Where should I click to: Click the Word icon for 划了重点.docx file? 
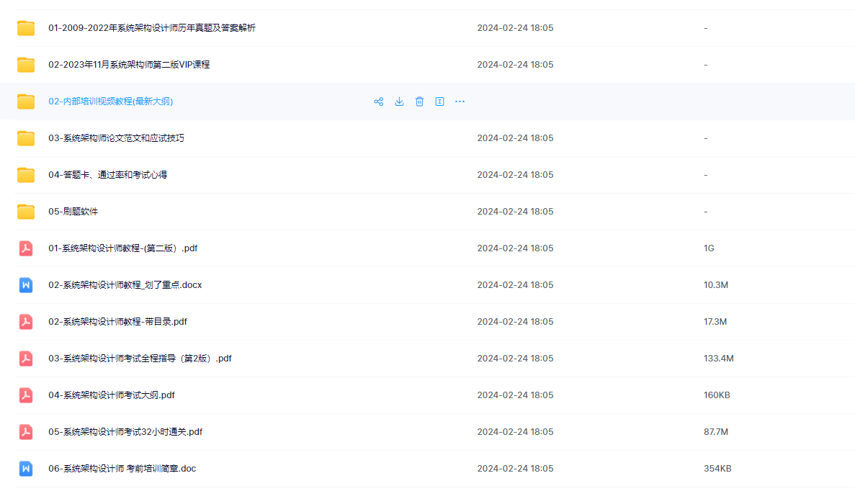click(x=26, y=285)
